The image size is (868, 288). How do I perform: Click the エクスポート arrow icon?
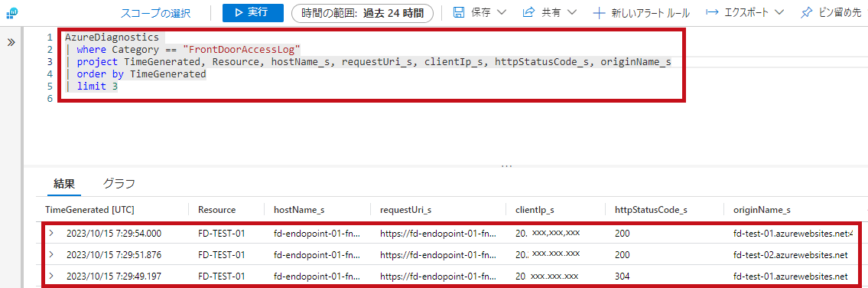point(713,12)
